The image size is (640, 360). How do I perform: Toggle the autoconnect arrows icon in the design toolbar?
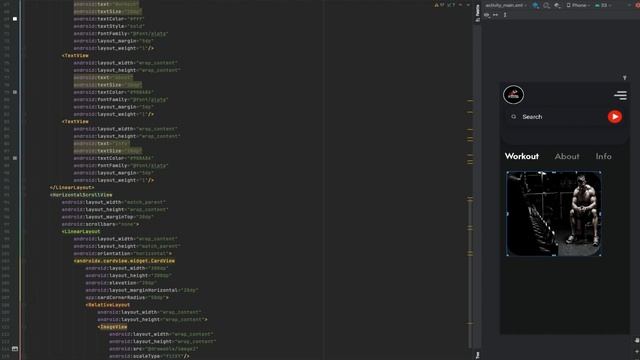[x=496, y=15]
